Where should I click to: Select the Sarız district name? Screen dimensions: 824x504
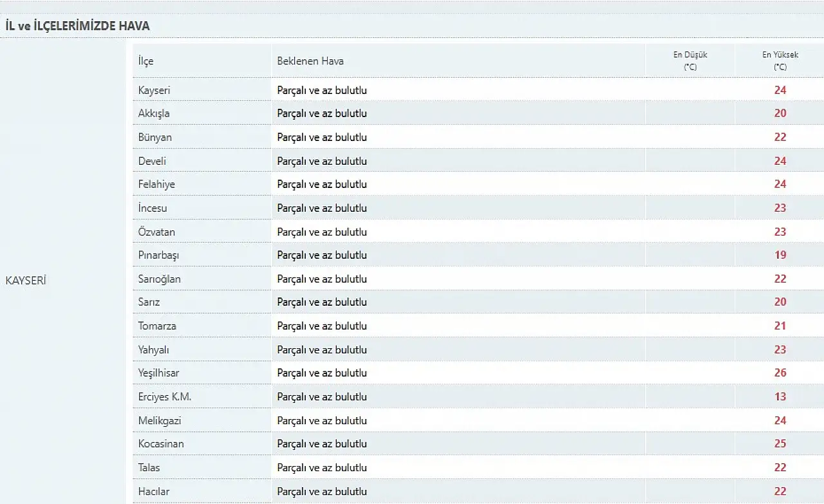click(x=149, y=302)
